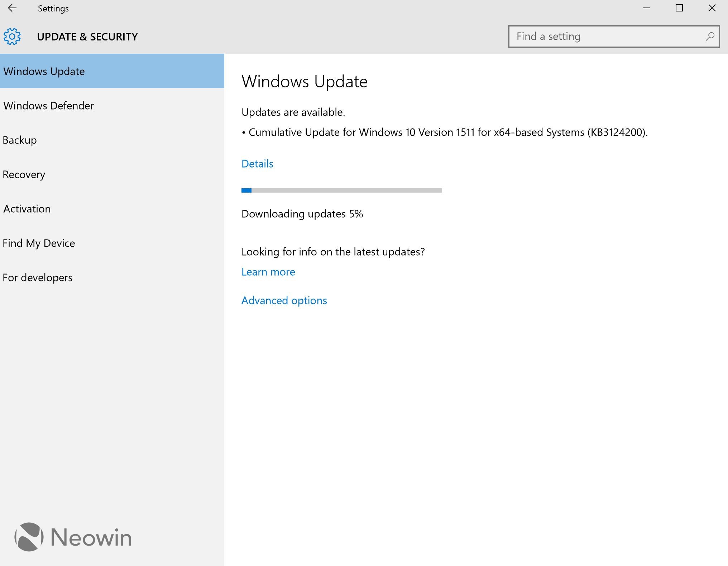Image resolution: width=728 pixels, height=566 pixels.
Task: Click the Settings window title text
Action: pyautogui.click(x=53, y=9)
